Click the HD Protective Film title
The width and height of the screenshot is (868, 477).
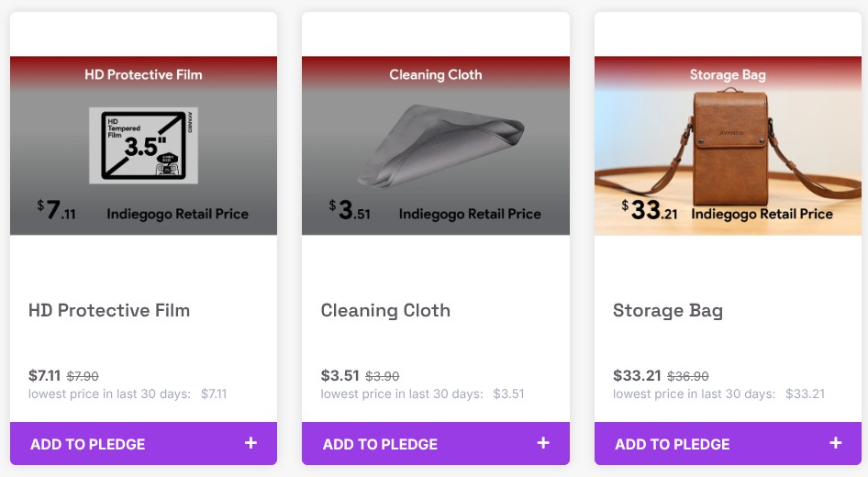109,310
